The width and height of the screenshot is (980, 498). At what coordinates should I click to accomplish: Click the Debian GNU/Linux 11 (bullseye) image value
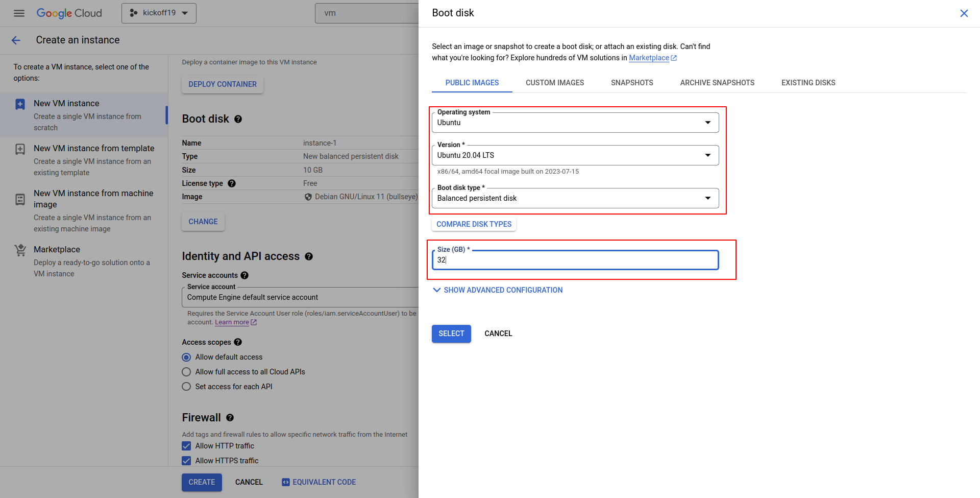pos(366,197)
